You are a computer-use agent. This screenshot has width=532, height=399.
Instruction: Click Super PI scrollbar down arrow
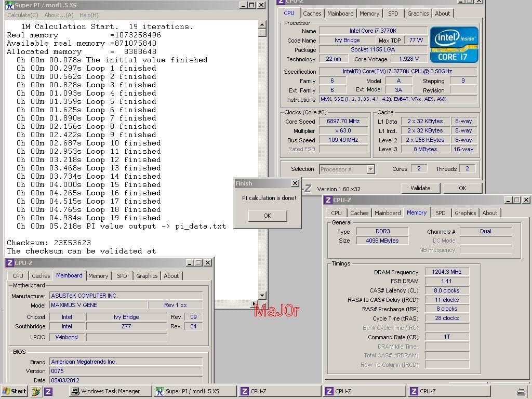pos(262,295)
